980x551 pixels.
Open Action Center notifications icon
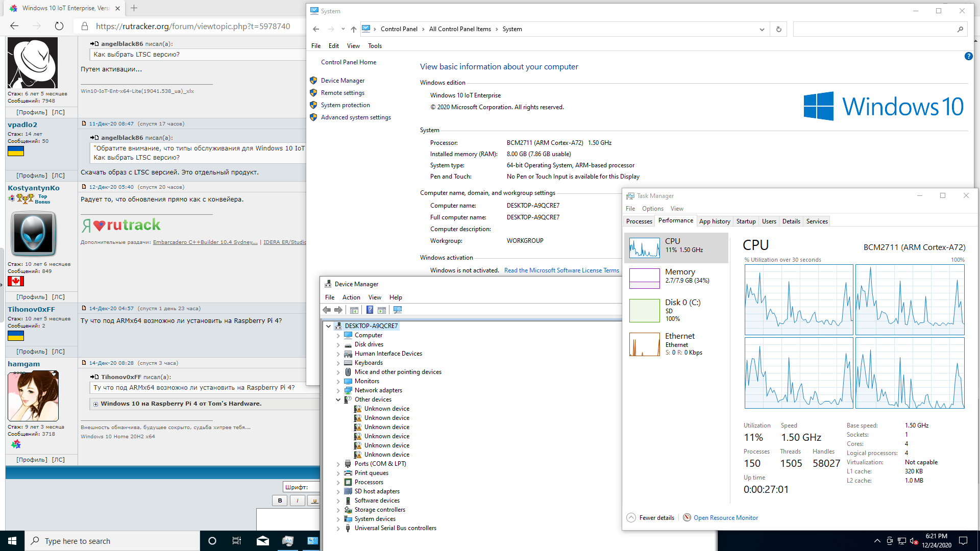pyautogui.click(x=963, y=541)
